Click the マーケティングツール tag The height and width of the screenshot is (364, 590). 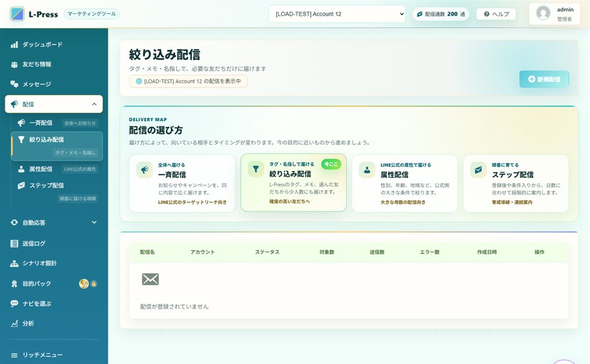(x=92, y=14)
